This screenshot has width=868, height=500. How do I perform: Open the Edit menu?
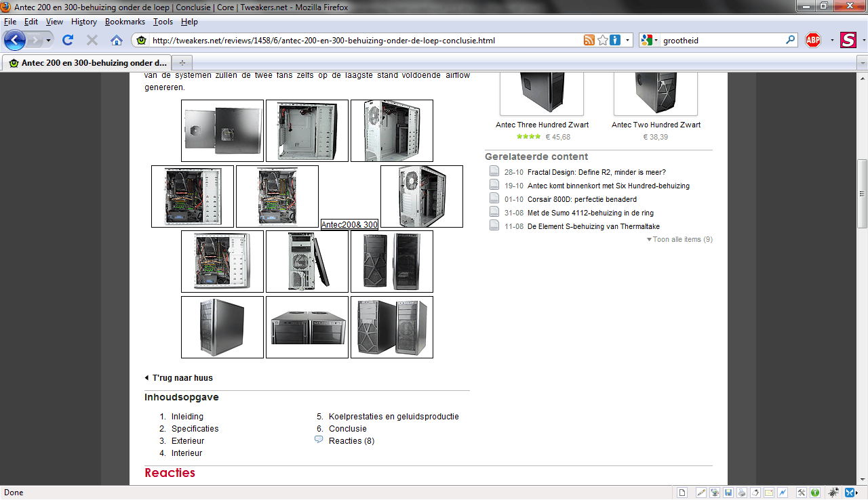coord(31,22)
